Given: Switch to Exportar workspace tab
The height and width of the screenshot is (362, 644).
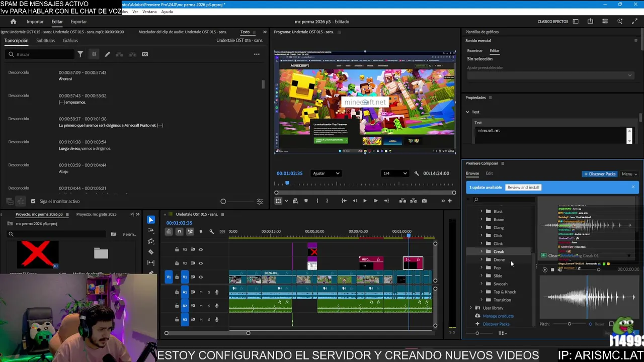Looking at the screenshot, I should pyautogui.click(x=78, y=22).
